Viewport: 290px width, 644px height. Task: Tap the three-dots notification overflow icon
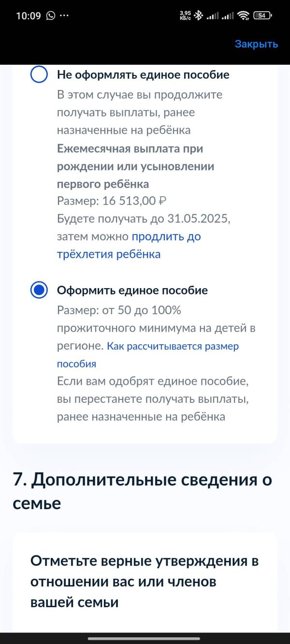click(x=64, y=15)
